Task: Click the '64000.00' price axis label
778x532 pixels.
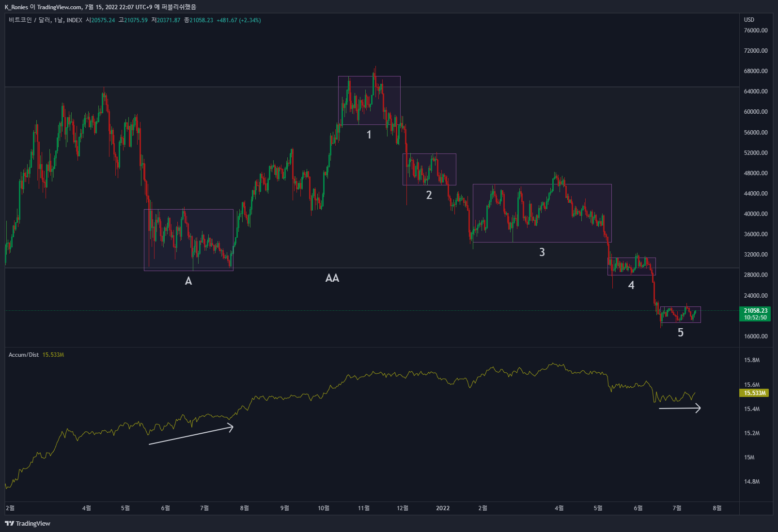Action: click(756, 91)
